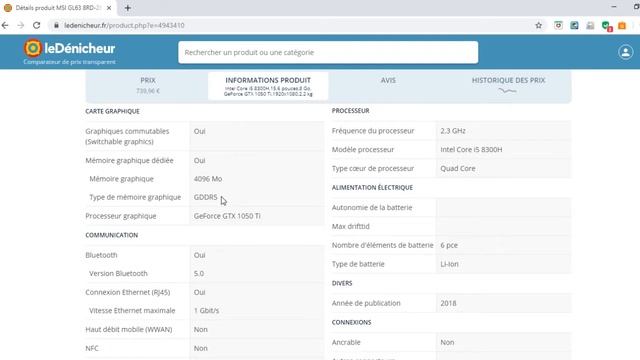Click the 'ALIMENTATION ÉLECTRIQUE' heading
This screenshot has height=360, width=640.
[x=372, y=187]
